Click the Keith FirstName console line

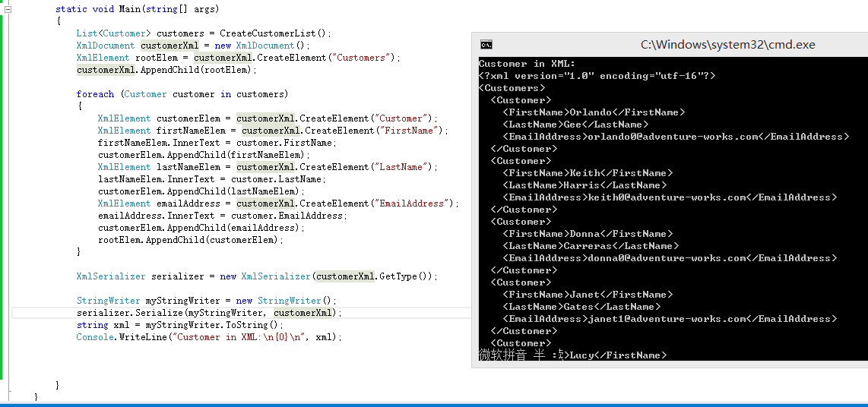[588, 173]
